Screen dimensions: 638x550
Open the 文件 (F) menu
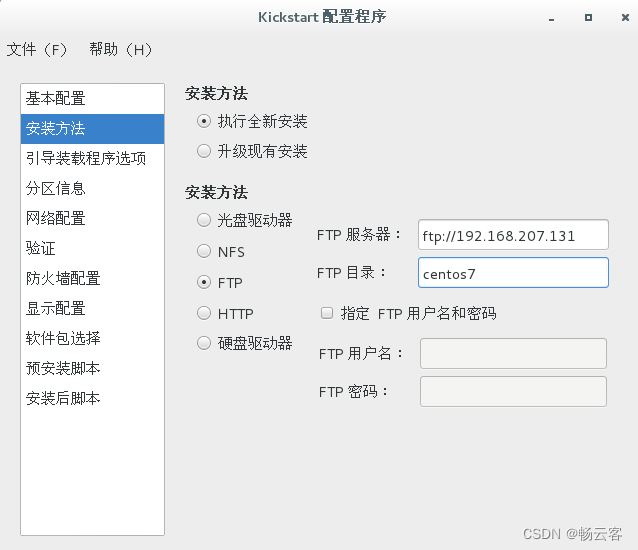point(37,50)
